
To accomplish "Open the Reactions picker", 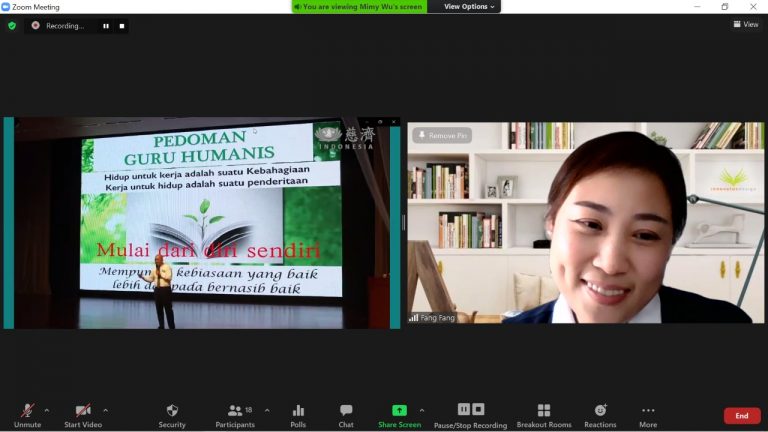I will (x=600, y=414).
